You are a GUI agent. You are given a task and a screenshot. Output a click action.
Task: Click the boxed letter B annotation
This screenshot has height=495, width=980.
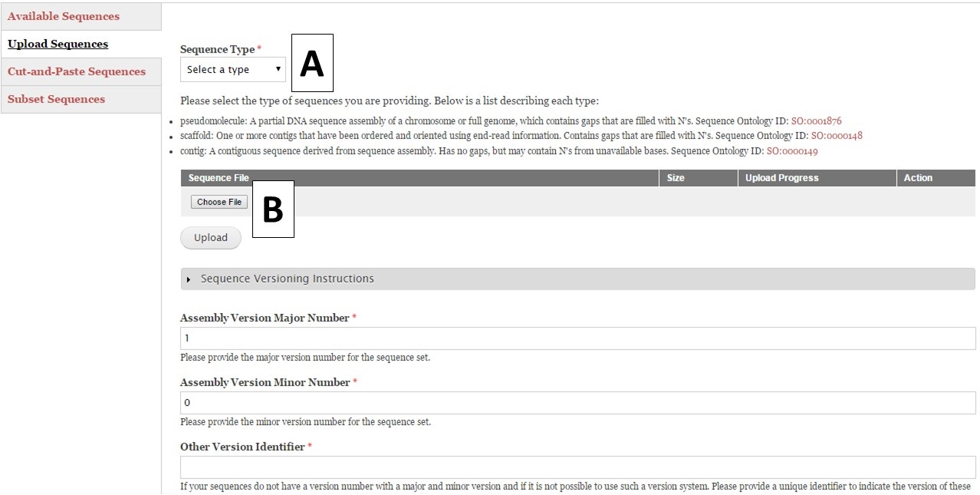[273, 210]
